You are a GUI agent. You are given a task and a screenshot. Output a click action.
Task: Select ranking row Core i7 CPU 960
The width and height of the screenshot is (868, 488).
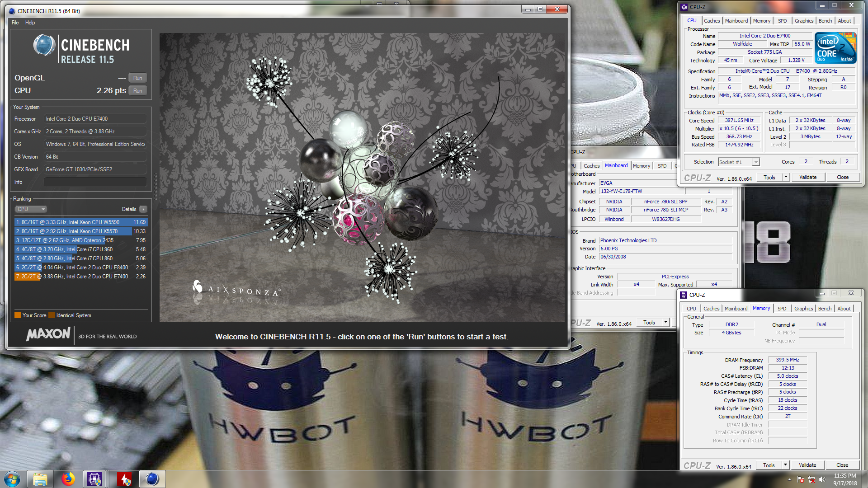click(x=81, y=249)
